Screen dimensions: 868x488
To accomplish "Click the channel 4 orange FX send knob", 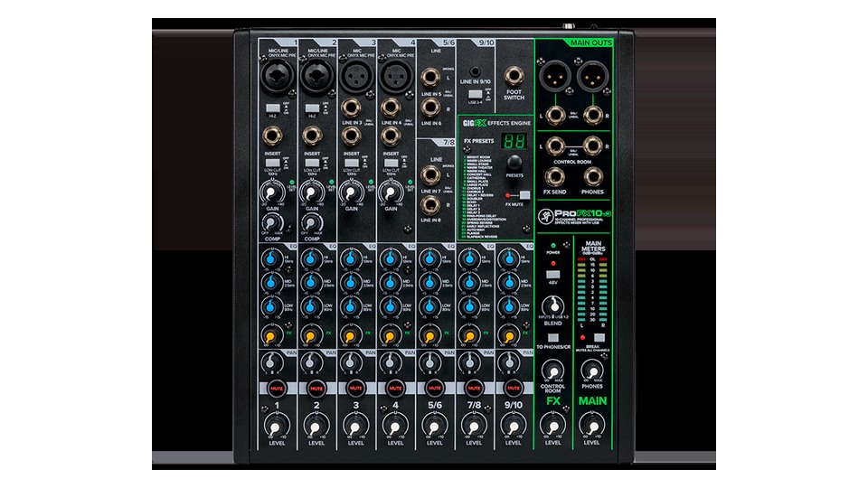I will click(x=390, y=335).
